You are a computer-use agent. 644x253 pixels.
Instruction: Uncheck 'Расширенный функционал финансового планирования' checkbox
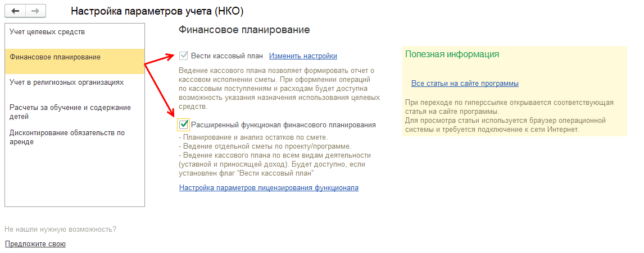183,125
